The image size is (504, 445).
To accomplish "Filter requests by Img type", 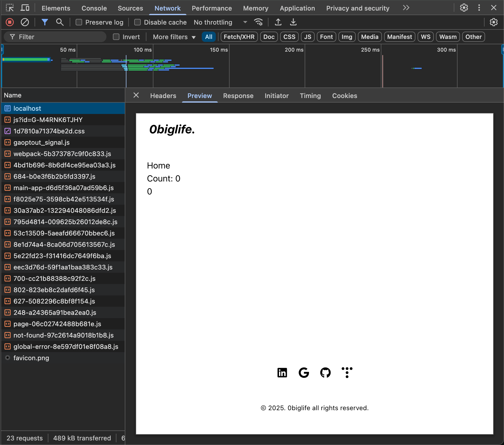I will tap(347, 37).
